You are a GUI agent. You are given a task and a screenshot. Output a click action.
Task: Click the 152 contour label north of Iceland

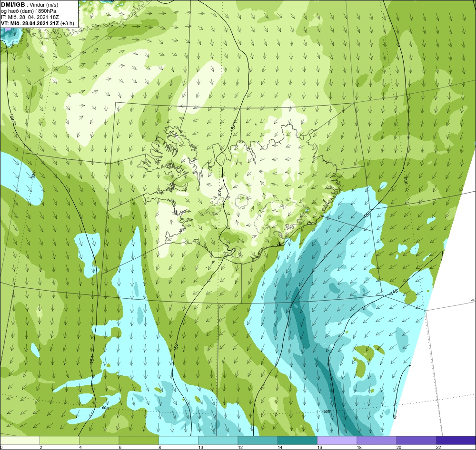(x=233, y=127)
